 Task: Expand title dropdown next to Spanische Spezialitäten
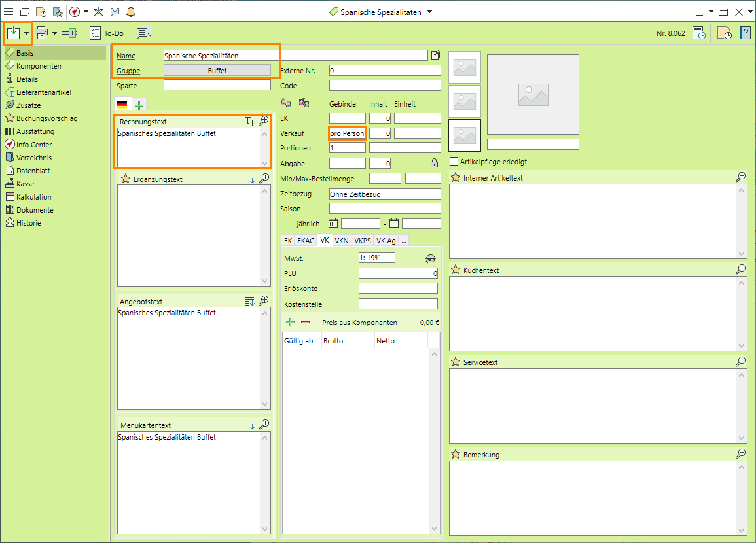(429, 12)
